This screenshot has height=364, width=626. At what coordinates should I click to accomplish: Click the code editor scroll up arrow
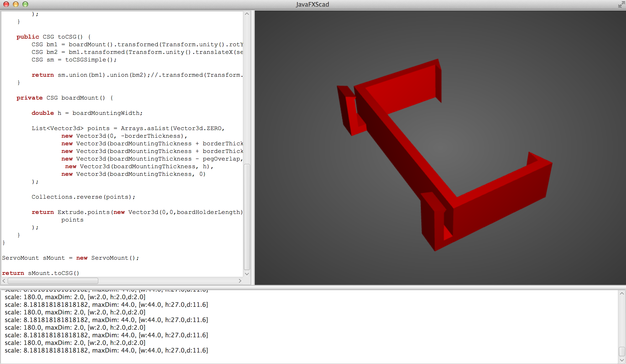[x=247, y=14]
